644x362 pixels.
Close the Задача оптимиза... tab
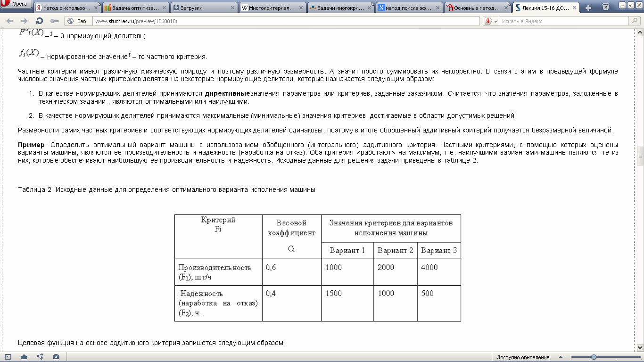(164, 8)
